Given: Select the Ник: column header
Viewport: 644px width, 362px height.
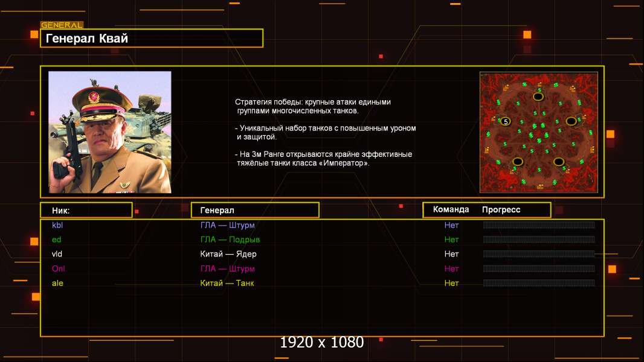Looking at the screenshot, I should click(86, 210).
